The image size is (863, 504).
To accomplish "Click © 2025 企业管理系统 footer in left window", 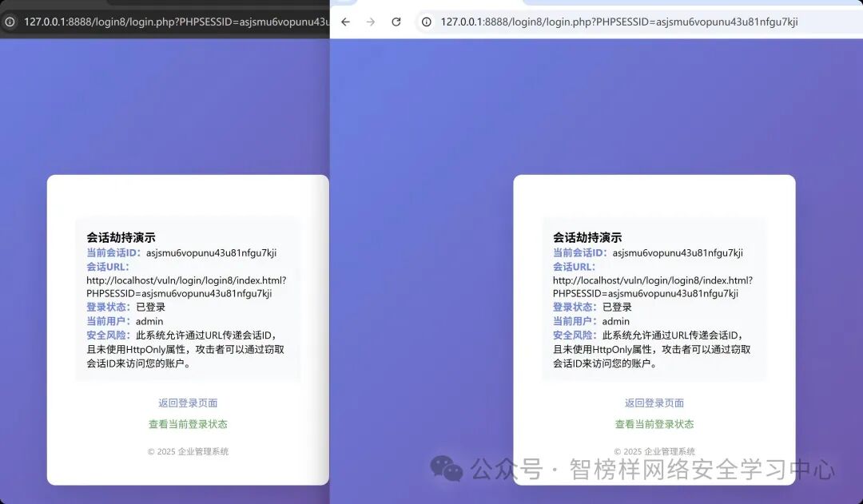I will [x=188, y=452].
